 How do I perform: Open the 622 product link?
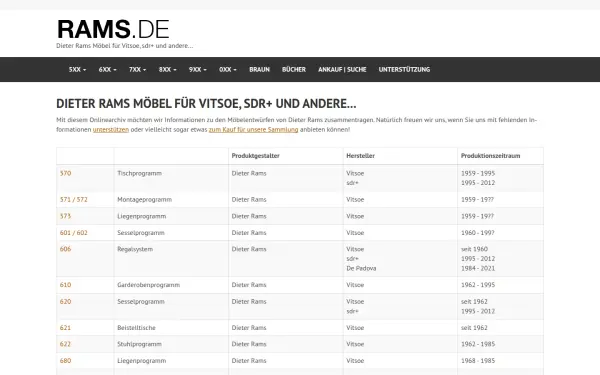coord(65,344)
